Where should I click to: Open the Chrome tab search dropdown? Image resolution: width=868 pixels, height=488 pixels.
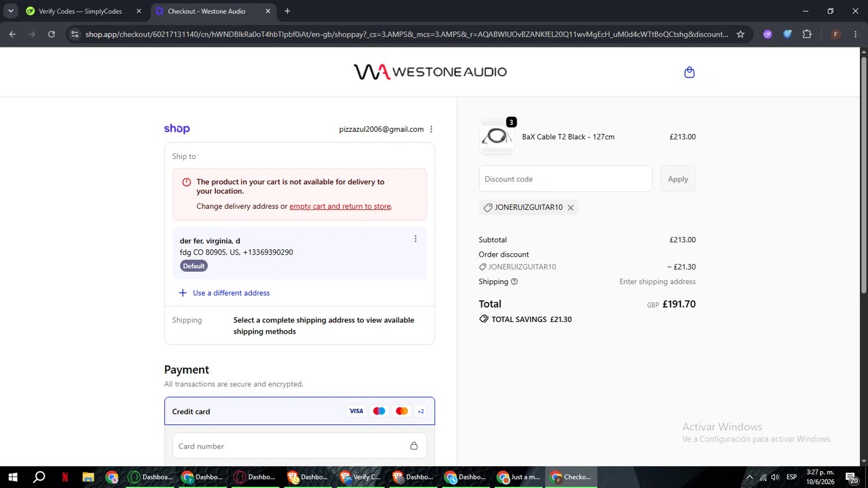10,11
